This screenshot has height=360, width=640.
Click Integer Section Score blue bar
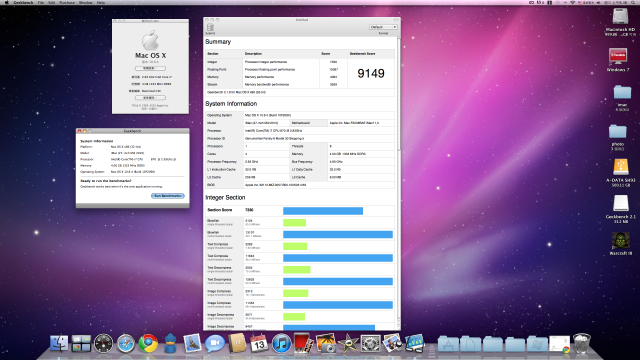coord(323,211)
